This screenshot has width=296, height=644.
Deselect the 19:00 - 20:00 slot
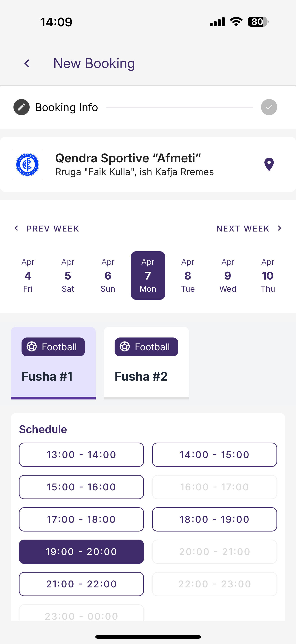click(81, 551)
